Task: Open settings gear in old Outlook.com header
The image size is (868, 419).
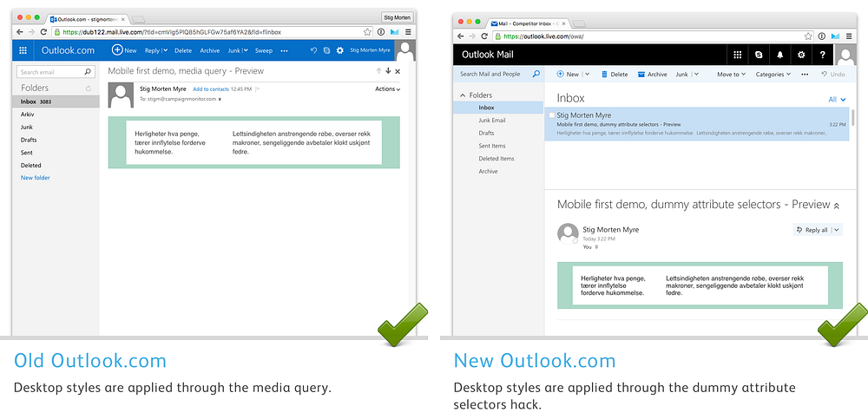Action: click(x=340, y=50)
